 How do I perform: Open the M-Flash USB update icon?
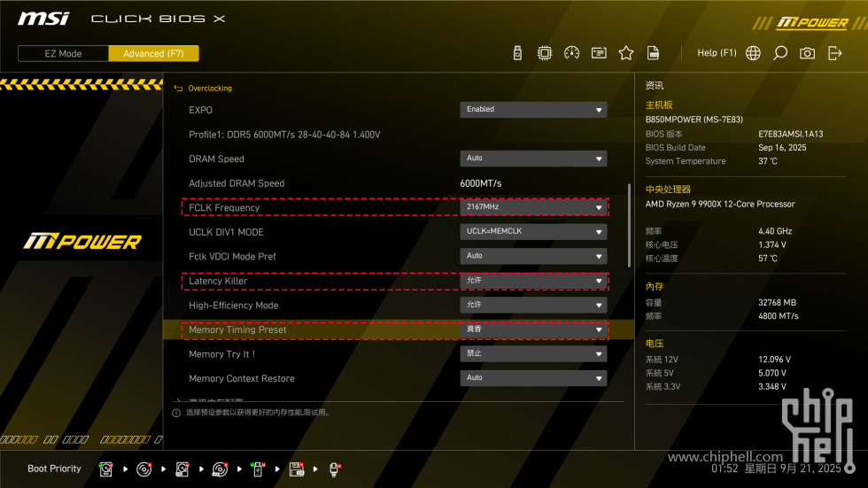point(518,53)
